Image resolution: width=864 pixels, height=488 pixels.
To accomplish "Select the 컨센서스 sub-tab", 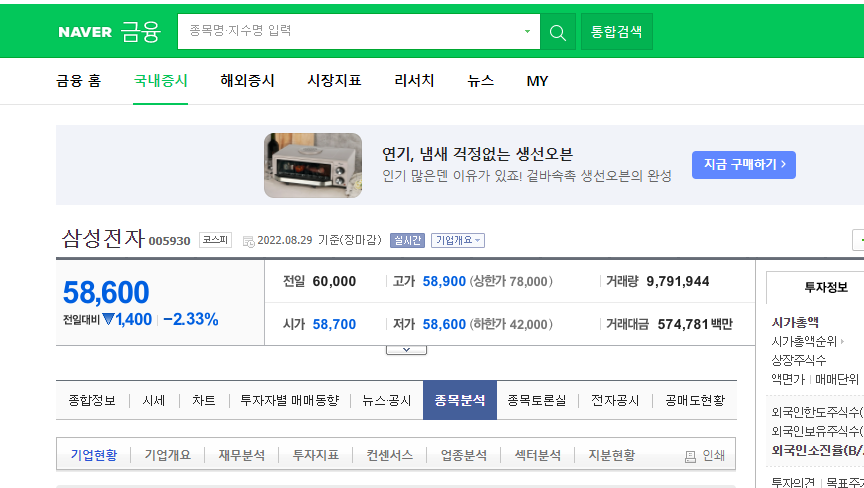I will coord(390,456).
